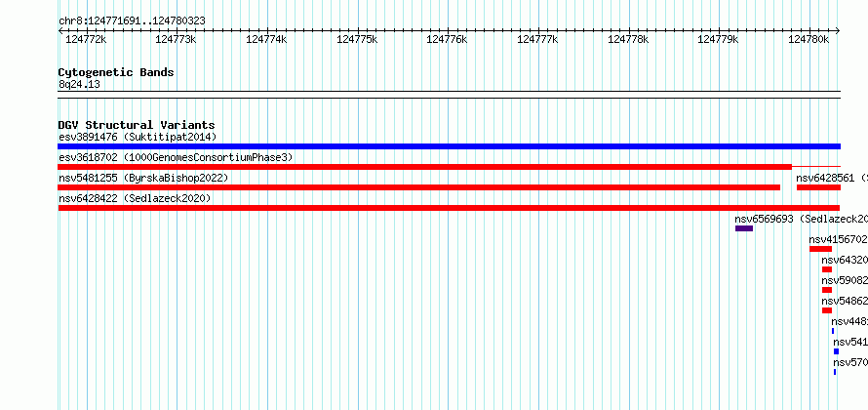Select the DGV Structural Variants track title

pos(137,125)
